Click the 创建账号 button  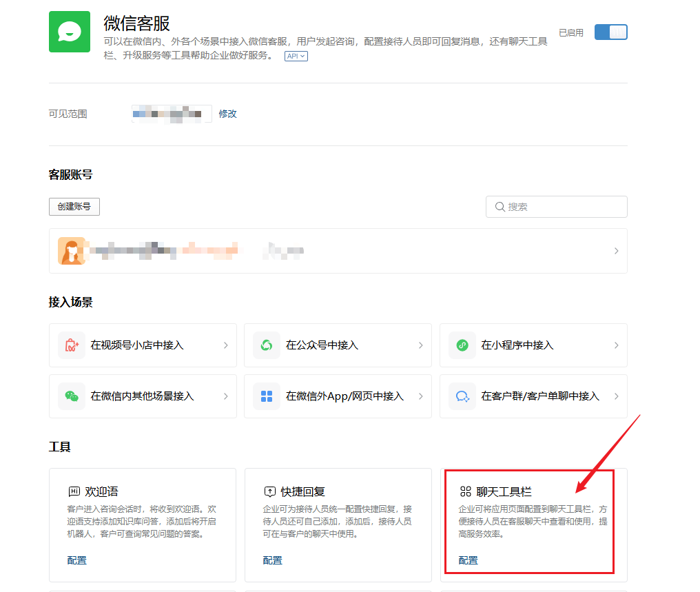click(x=74, y=207)
